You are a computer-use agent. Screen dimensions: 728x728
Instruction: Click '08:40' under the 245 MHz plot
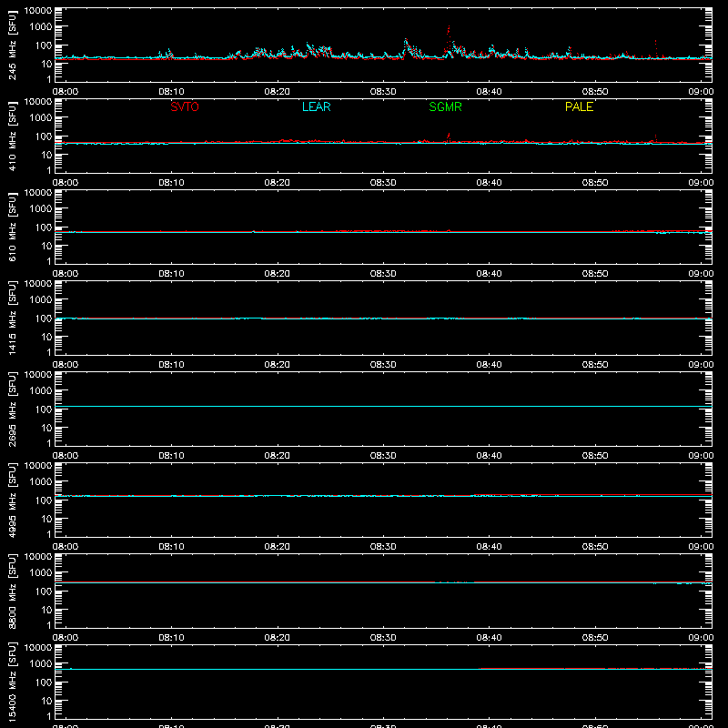tap(489, 92)
